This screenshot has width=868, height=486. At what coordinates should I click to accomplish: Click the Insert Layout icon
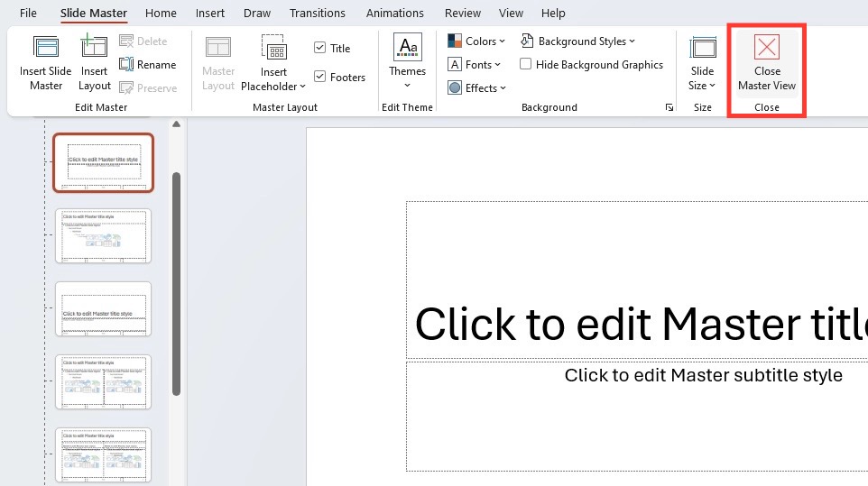(x=94, y=45)
